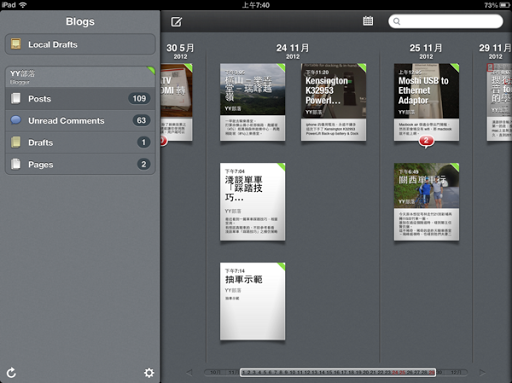Click the Drafts count badge 1
The width and height of the screenshot is (512, 383).
[144, 142]
